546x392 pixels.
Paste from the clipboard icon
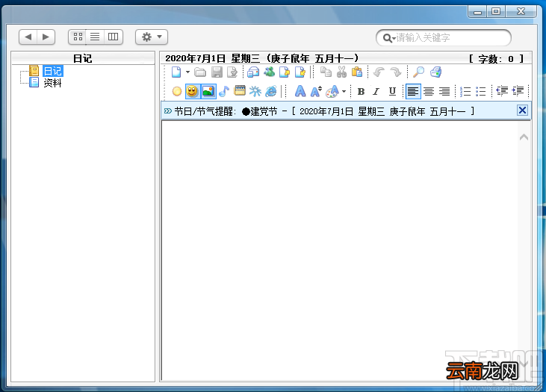pos(357,72)
